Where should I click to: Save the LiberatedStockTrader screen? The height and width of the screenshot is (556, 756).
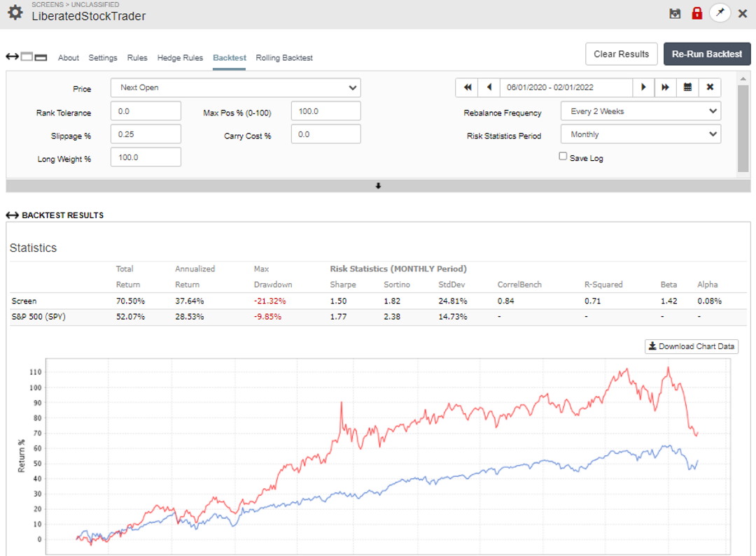tap(674, 13)
